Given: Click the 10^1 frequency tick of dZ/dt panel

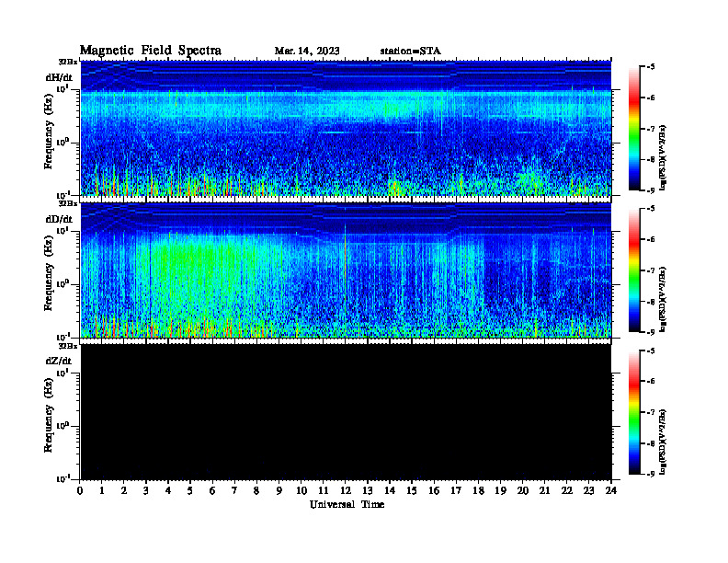Looking at the screenshot, I should pos(63,373).
